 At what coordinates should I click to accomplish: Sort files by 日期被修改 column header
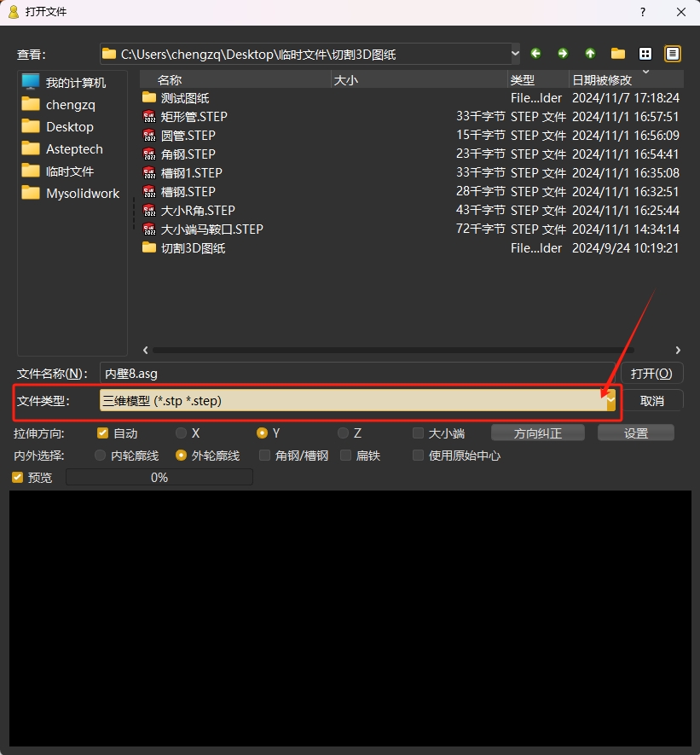coord(626,80)
